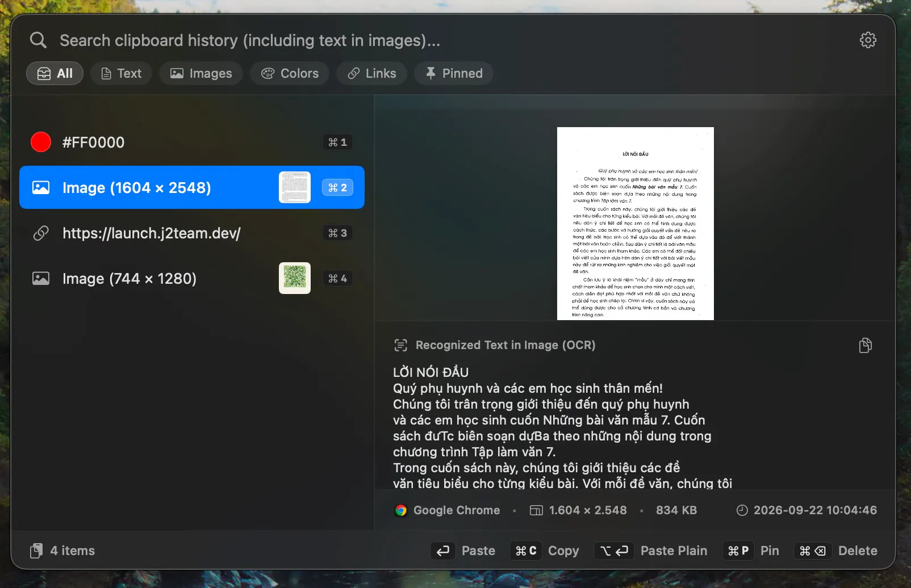Click the Paste Plain button label
This screenshot has width=911, height=588.
(674, 551)
